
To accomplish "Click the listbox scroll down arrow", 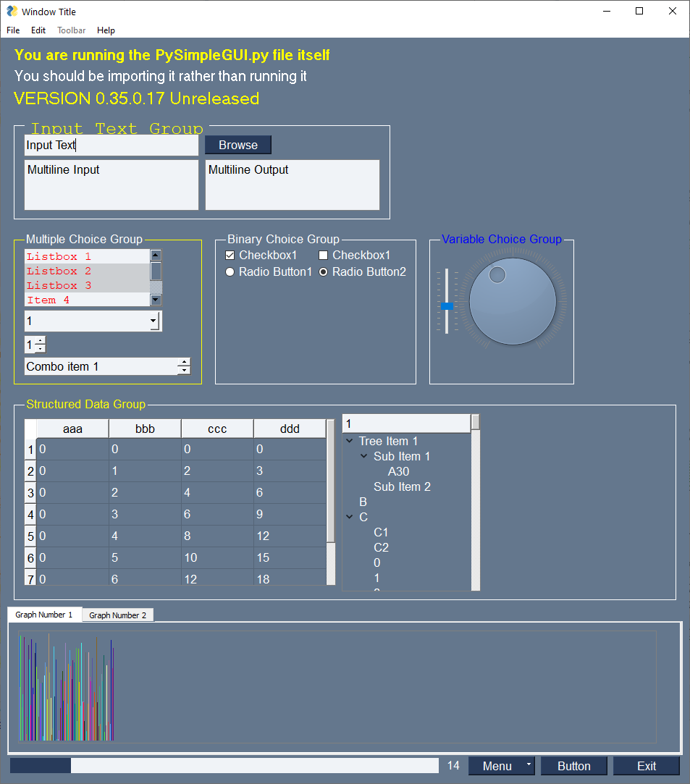I will (156, 300).
